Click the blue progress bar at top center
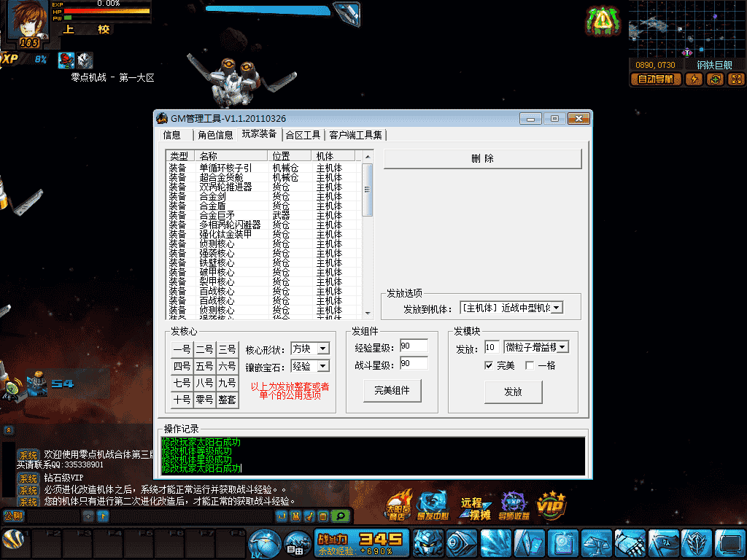This screenshot has width=747, height=560. 268,9
